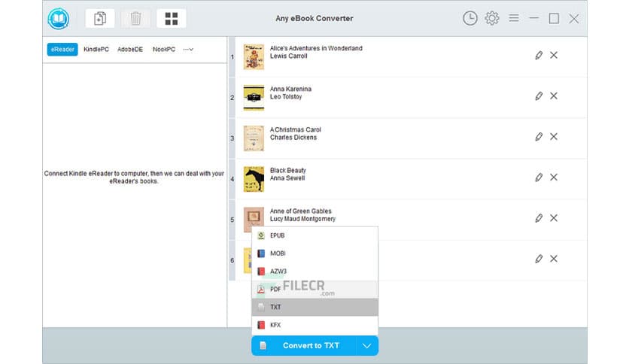
Task: Click A Christmas Carol cover thumbnail
Action: coord(254,138)
